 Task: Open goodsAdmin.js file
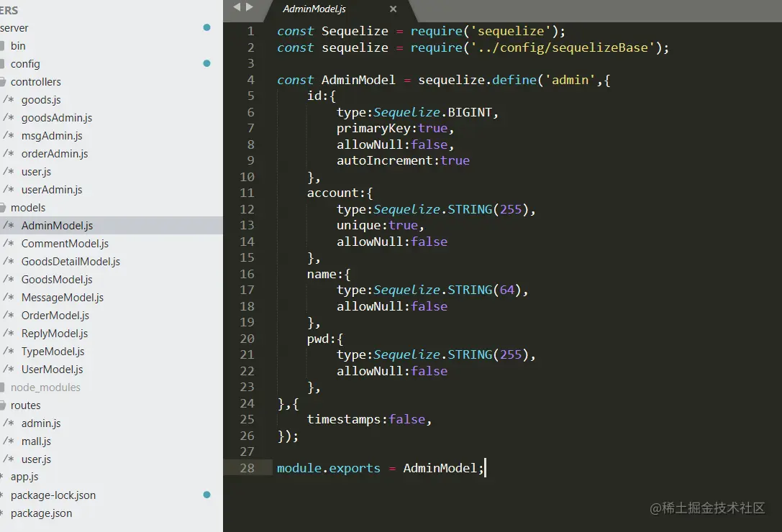coord(56,118)
